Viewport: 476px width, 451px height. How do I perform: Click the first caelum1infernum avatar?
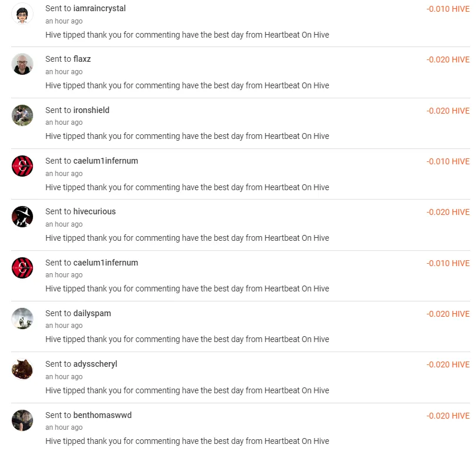point(22,168)
